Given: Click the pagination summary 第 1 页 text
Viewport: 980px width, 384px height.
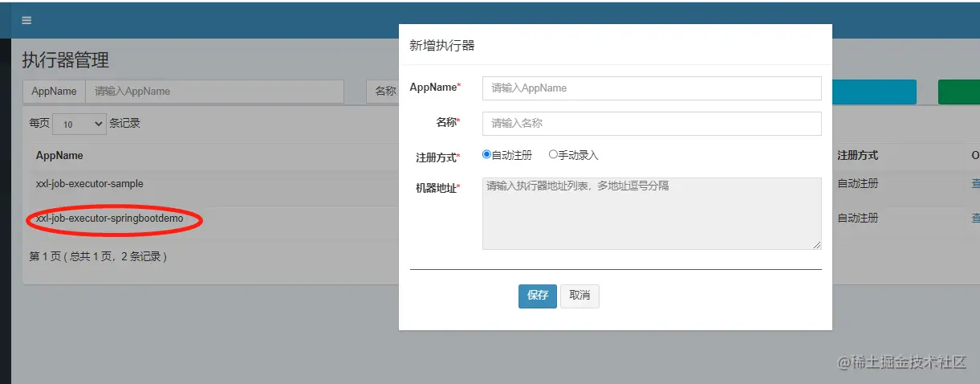Looking at the screenshot, I should tap(98, 257).
